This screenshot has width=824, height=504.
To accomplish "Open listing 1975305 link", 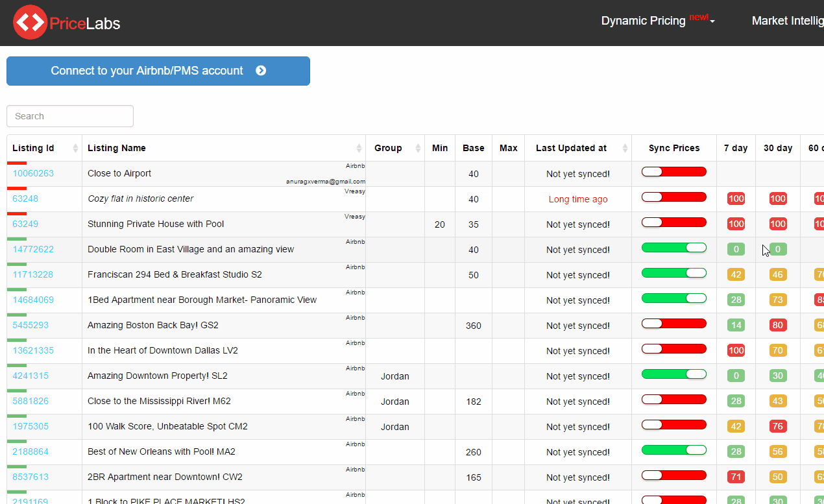I will tap(30, 427).
